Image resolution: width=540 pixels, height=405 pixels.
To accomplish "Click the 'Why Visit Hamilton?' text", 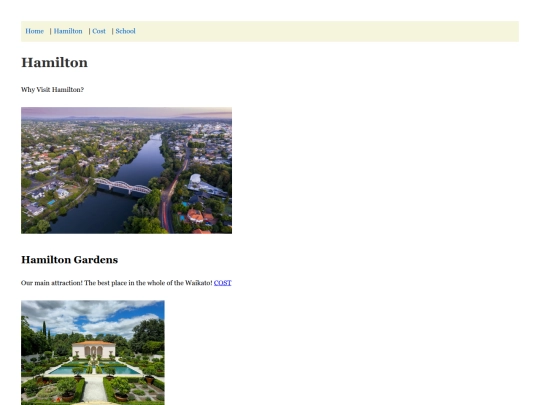I will click(x=52, y=90).
